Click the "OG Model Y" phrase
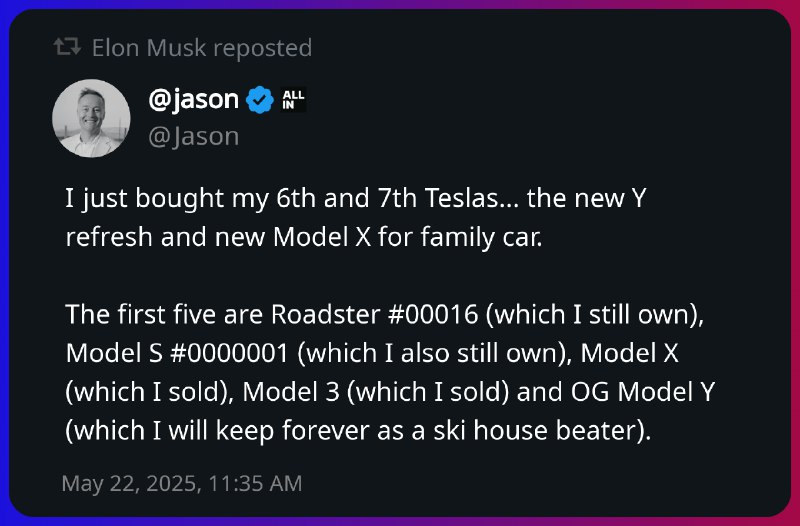This screenshot has height=526, width=800. coord(643,392)
